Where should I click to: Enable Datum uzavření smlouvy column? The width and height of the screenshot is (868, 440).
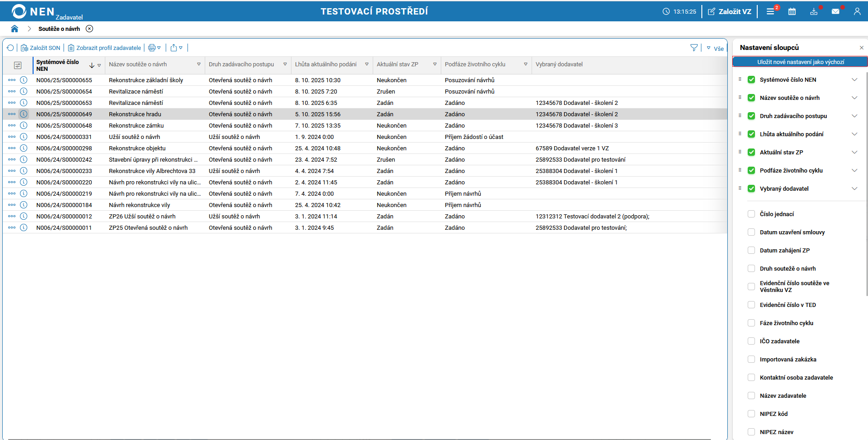[751, 232]
